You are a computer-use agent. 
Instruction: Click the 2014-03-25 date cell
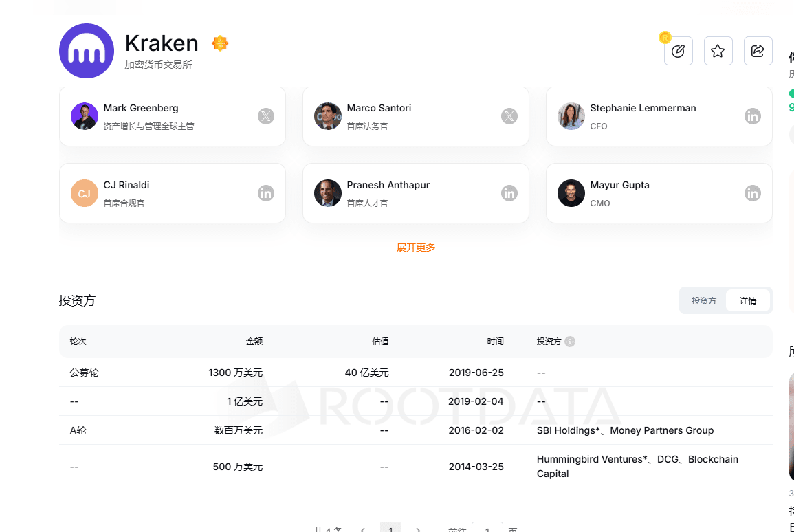[x=476, y=467]
